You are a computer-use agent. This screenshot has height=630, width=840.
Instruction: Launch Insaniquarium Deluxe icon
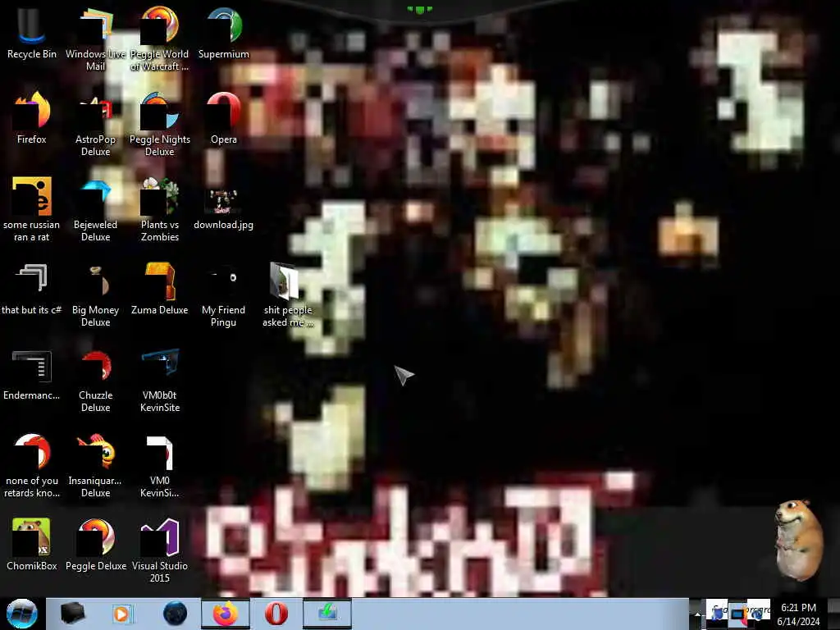click(x=95, y=466)
